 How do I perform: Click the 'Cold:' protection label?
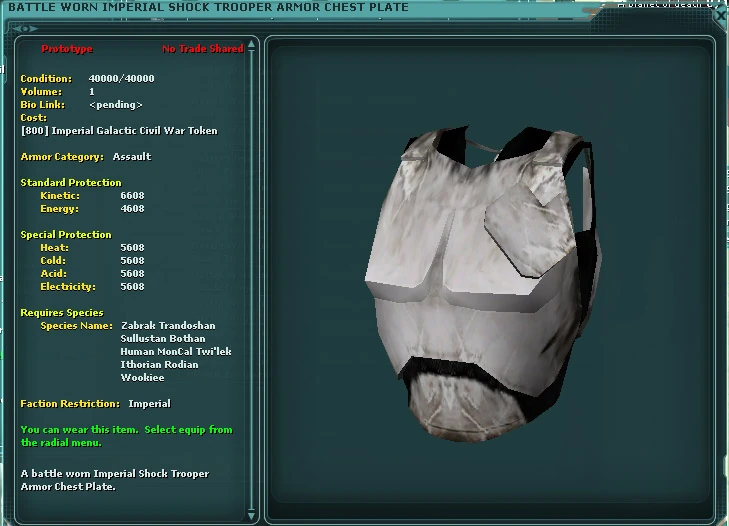tap(53, 261)
